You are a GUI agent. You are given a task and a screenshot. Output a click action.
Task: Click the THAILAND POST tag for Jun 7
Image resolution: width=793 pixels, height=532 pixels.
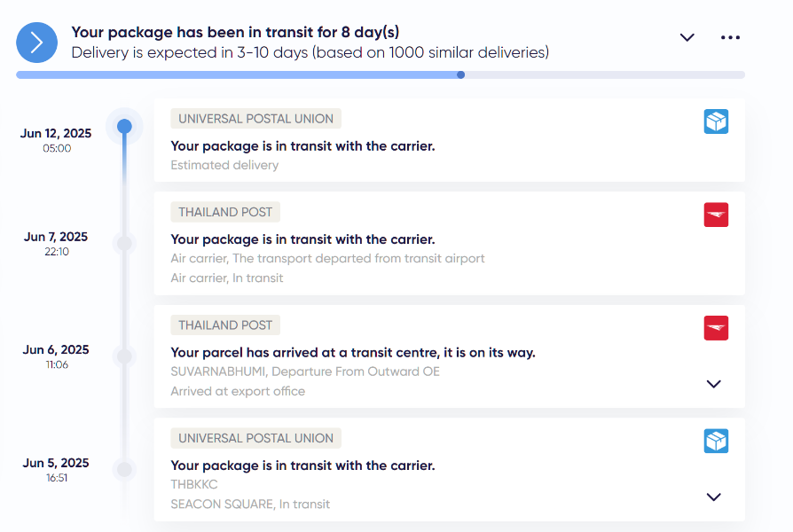point(225,212)
